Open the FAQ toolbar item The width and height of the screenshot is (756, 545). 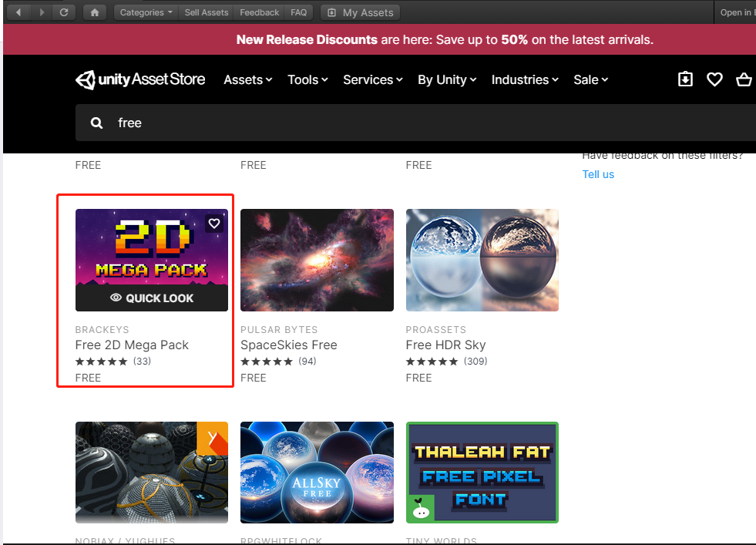[298, 12]
